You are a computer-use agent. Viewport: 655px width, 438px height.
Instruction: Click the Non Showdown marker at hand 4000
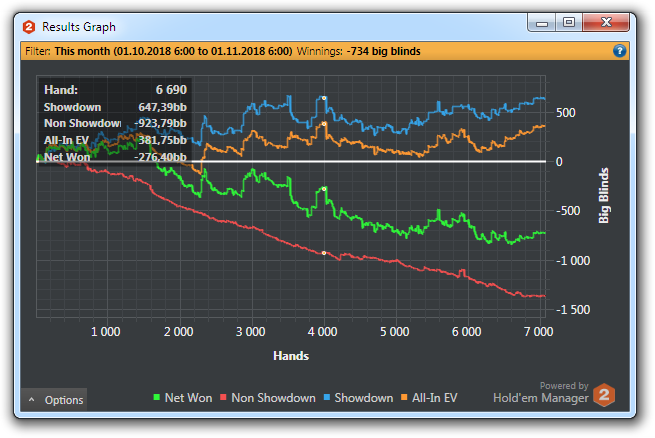(324, 253)
